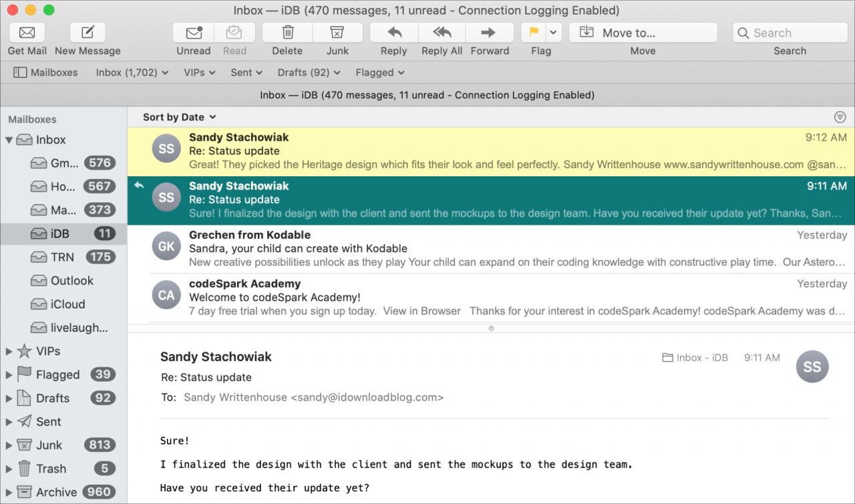The height and width of the screenshot is (504, 855).
Task: Click the Get Mail envelope icon
Action: point(27,33)
